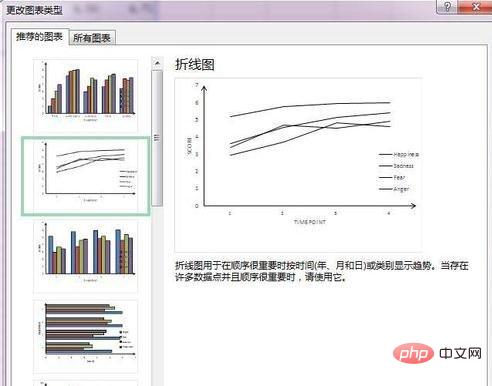The image size is (492, 386).
Task: Click the scroll up arrow of thumbnail list
Action: point(157,63)
